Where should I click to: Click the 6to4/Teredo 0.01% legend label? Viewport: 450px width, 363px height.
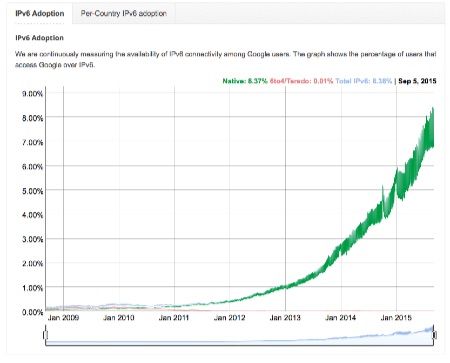pyautogui.click(x=301, y=81)
